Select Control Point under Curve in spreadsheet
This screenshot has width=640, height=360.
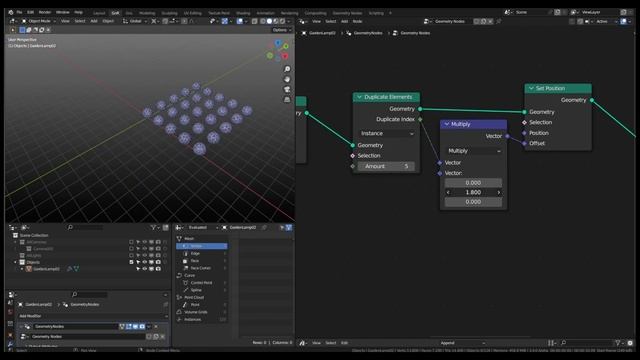point(202,283)
